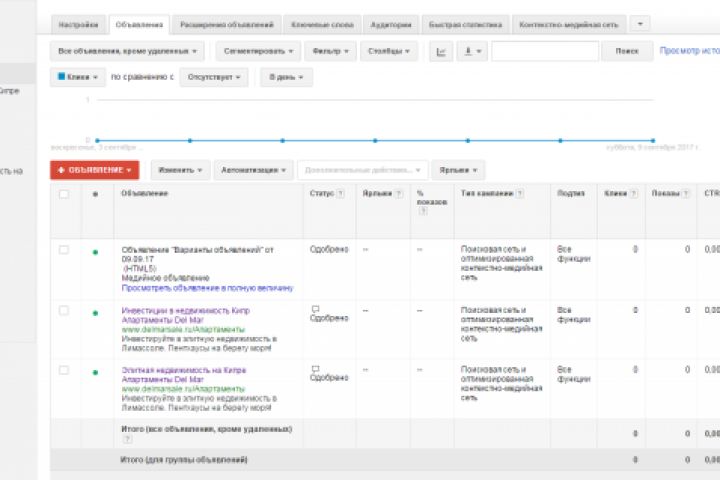The width and height of the screenshot is (720, 480).
Task: Open 'Просмотреть объявление в полную величину' link
Action: (207, 288)
